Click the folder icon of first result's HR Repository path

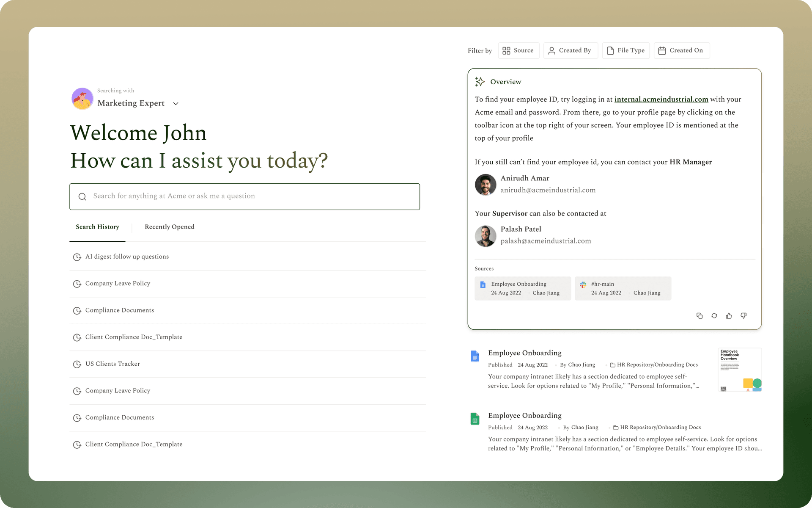[612, 365]
